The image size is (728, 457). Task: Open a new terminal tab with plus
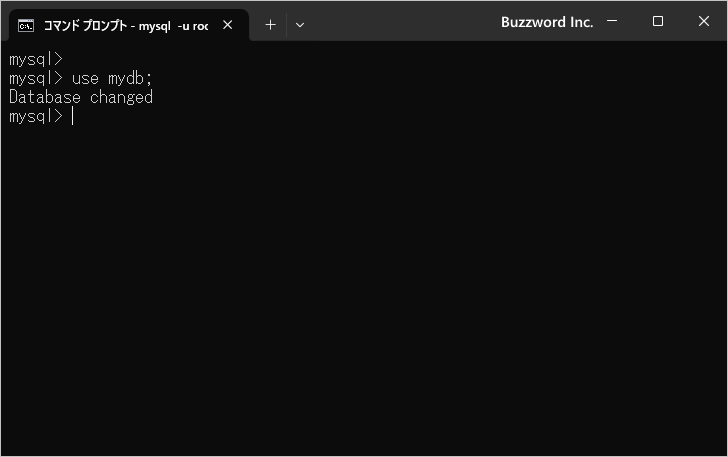(x=270, y=25)
